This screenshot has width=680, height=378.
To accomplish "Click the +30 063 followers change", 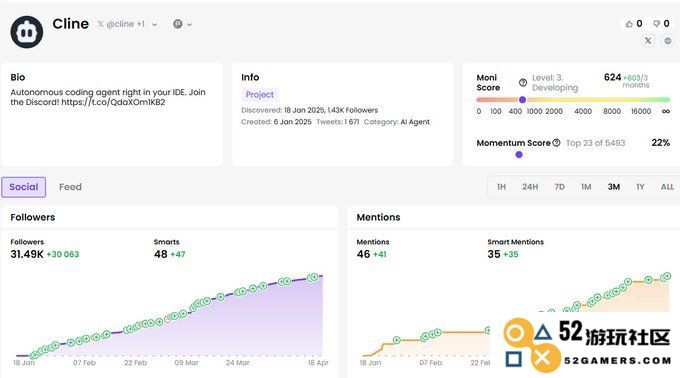I will point(63,254).
